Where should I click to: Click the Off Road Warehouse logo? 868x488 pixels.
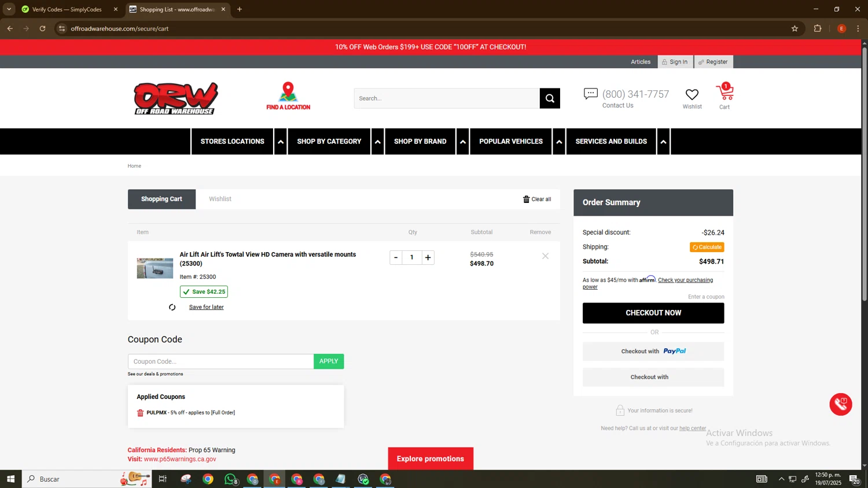pos(176,98)
